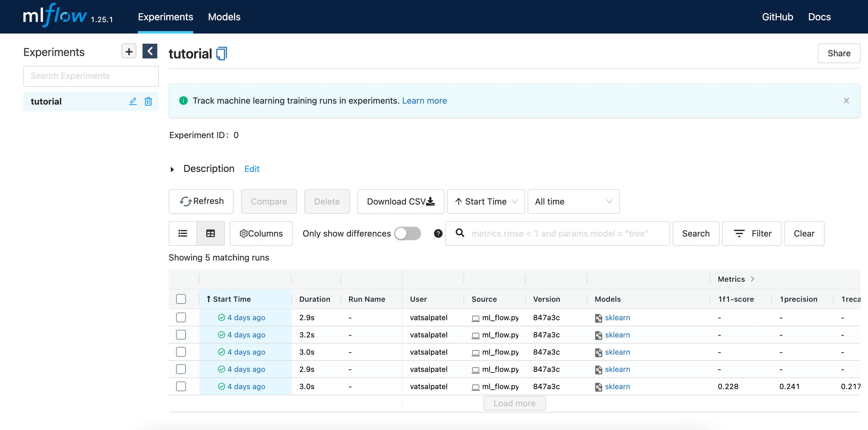Switch to grid table view icon
This screenshot has height=430, width=868.
tap(211, 233)
